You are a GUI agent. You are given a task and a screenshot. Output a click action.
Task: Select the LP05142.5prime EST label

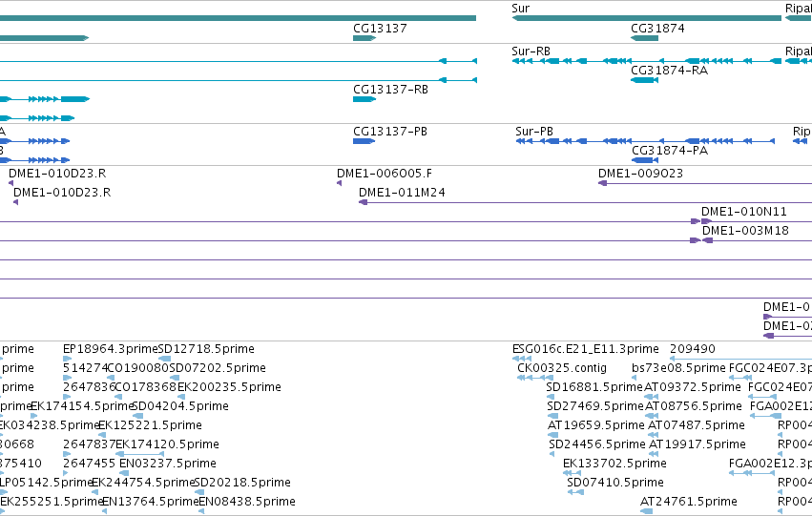click(46, 483)
